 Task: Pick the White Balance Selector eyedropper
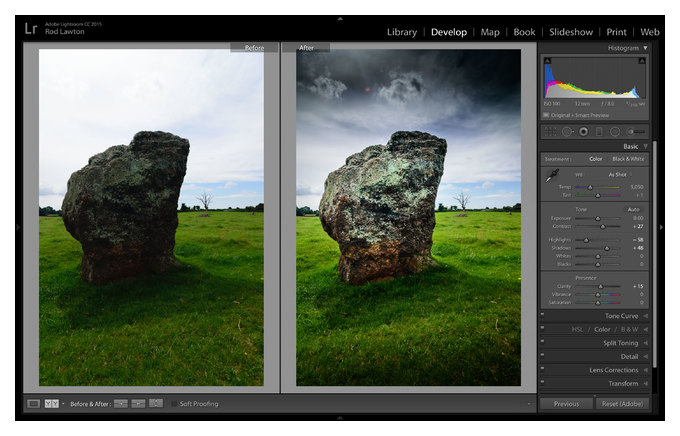click(552, 176)
